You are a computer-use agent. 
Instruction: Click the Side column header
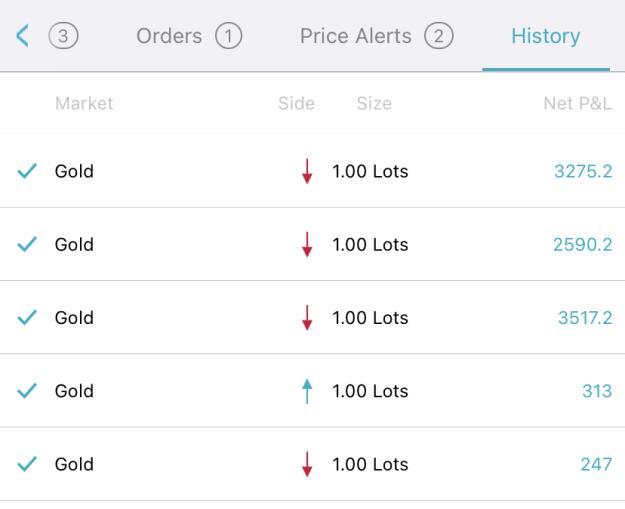point(296,103)
